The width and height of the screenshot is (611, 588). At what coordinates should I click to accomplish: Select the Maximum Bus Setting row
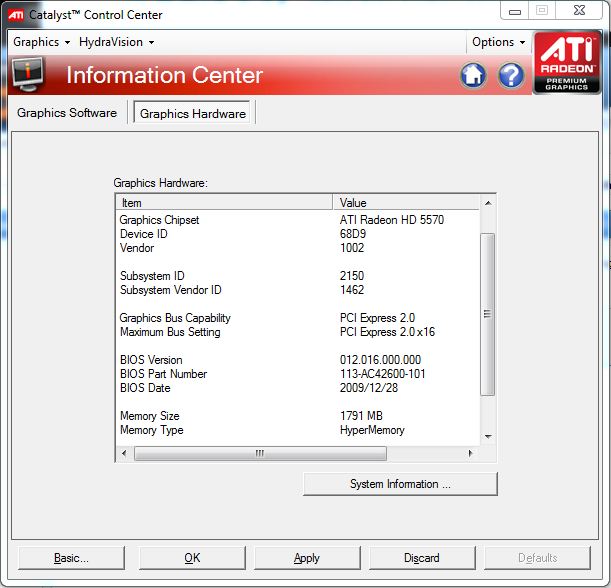tap(298, 332)
